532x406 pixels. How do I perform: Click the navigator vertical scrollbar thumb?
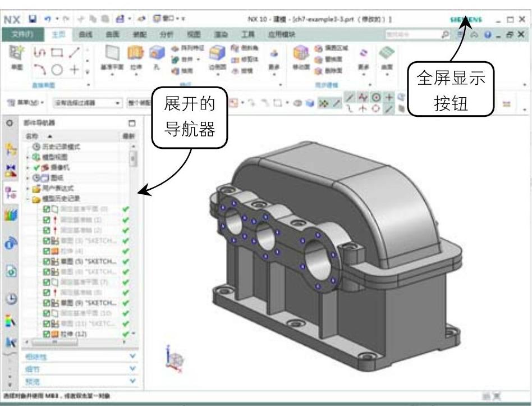133,158
